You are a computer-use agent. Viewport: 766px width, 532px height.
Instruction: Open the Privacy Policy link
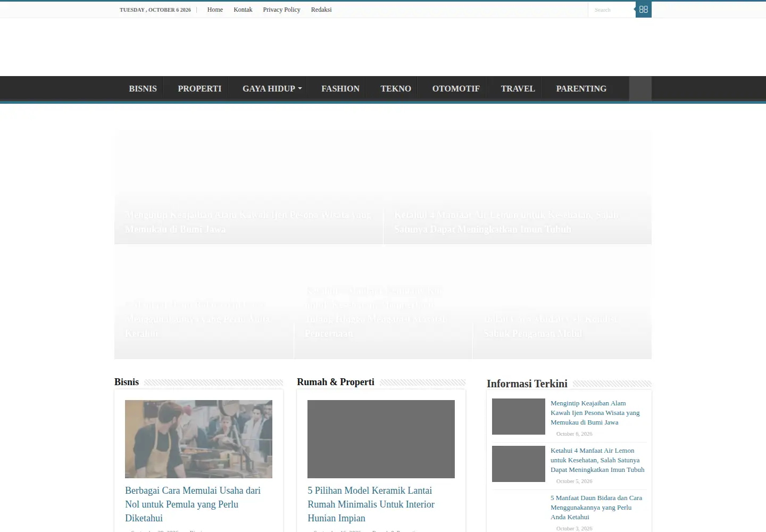coord(281,10)
